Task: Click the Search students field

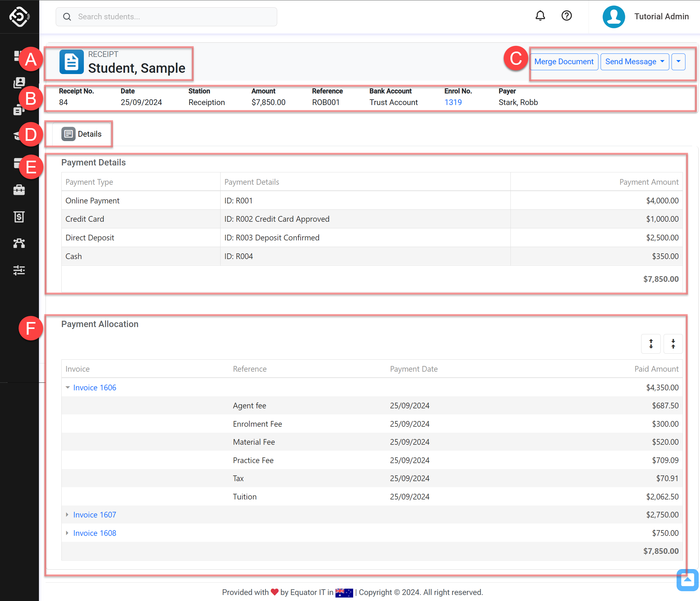Action: [x=166, y=16]
